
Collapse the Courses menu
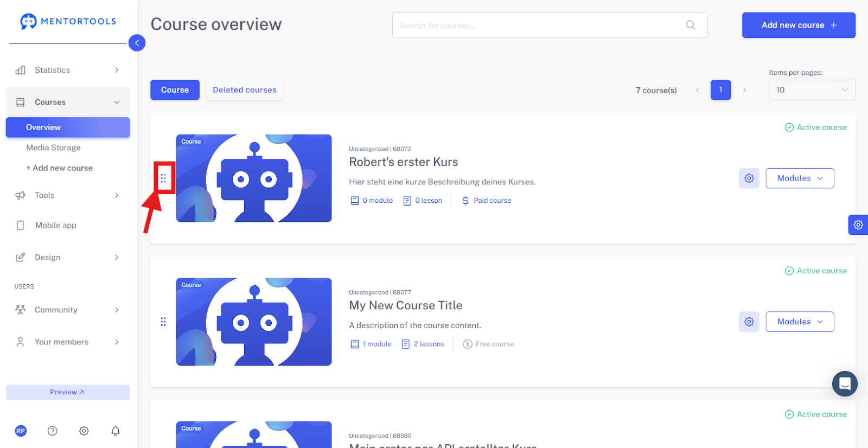coord(117,102)
